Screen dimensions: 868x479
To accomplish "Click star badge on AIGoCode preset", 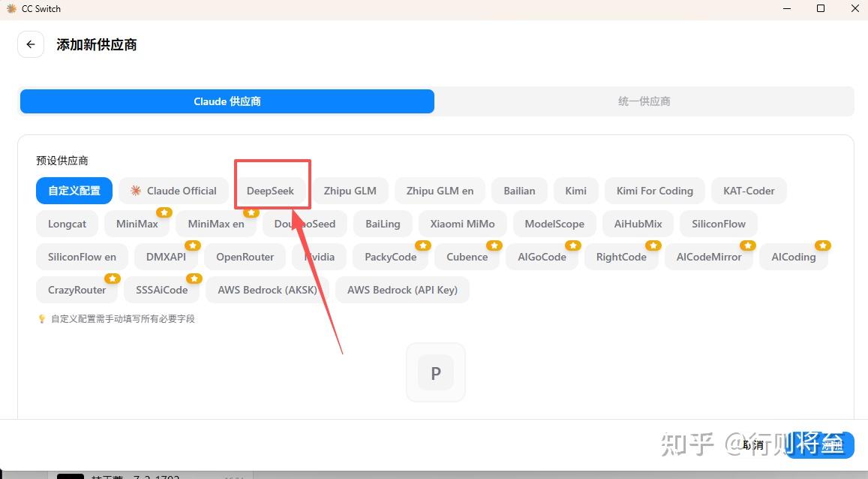I will [x=573, y=246].
